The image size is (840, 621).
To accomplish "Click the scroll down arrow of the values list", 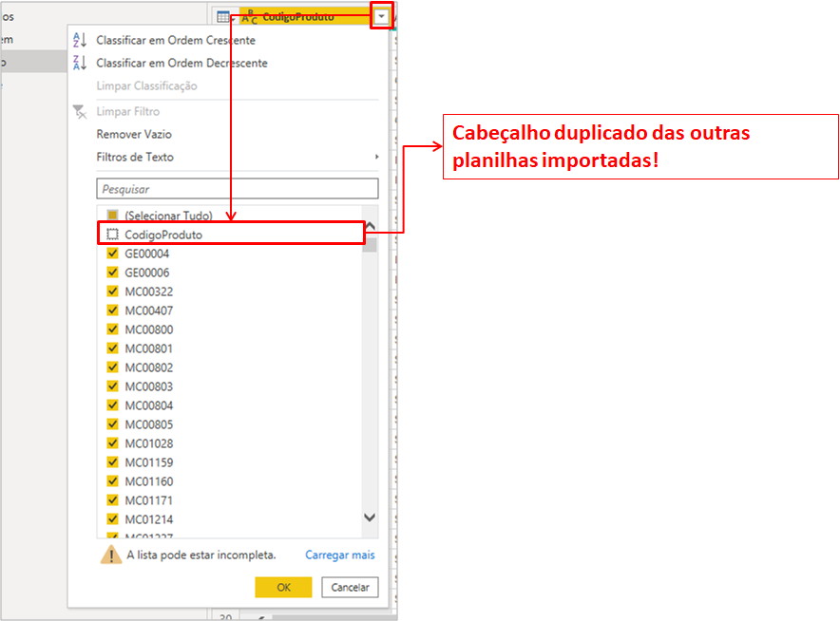I will 370,517.
